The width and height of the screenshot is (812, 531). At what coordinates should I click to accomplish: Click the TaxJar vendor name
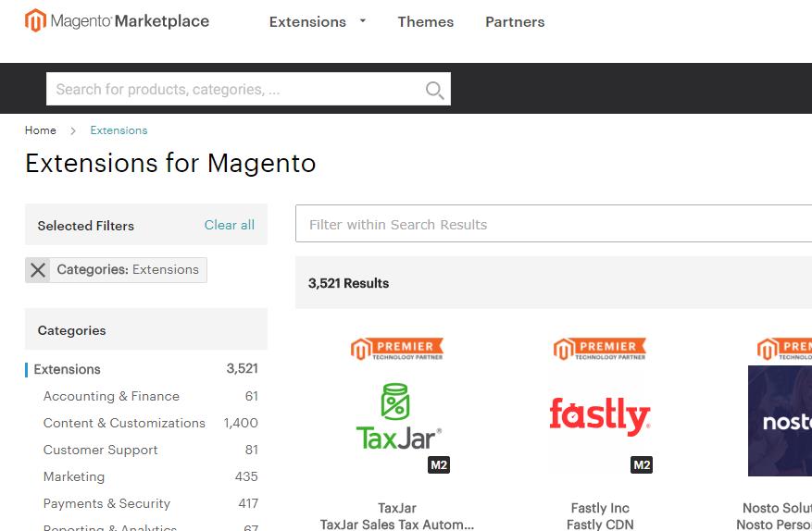point(397,508)
